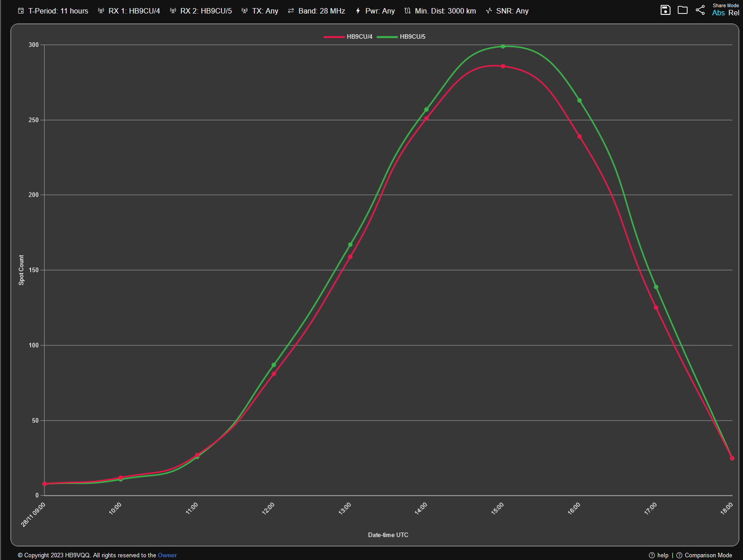Image resolution: width=743 pixels, height=560 pixels.
Task: Click the green curve's 15:00 peak data point
Action: [x=503, y=46]
